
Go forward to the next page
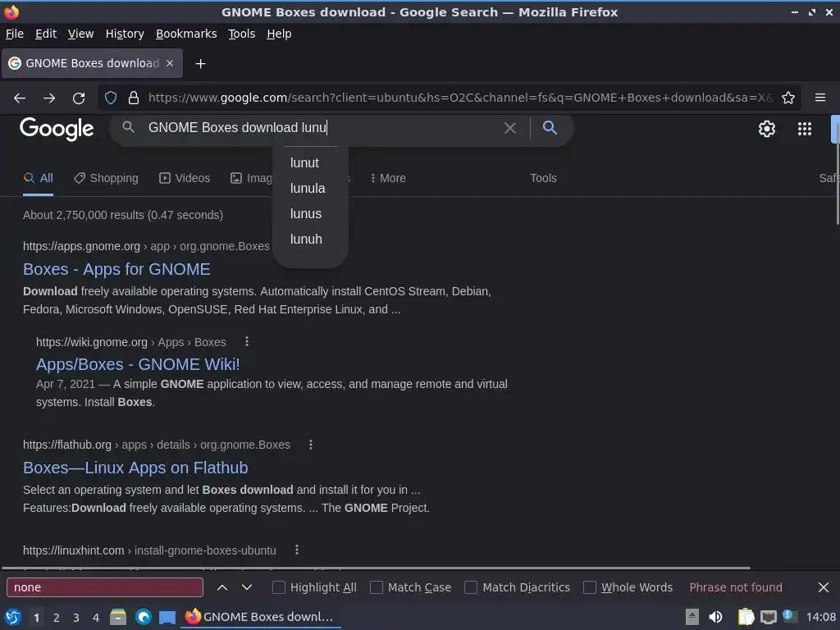pos(49,98)
